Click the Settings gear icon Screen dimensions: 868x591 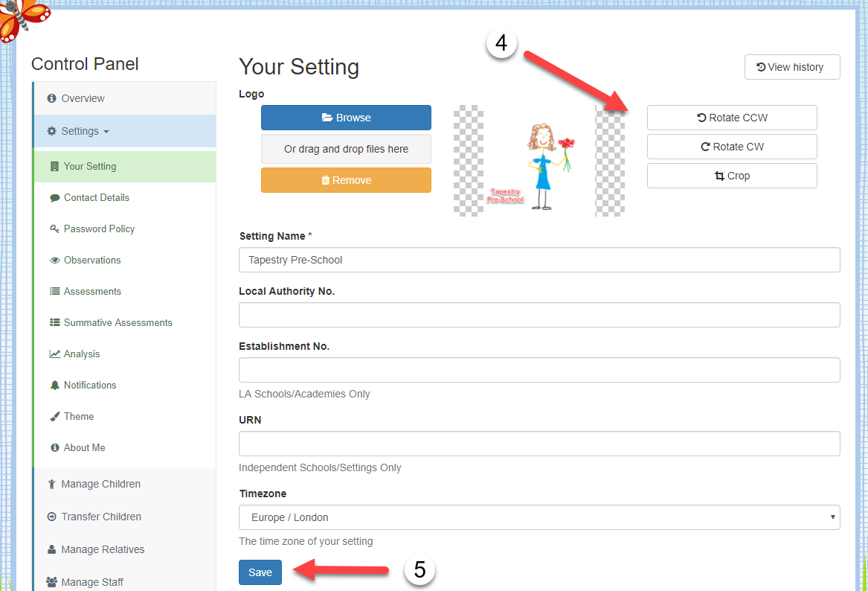pos(51,131)
